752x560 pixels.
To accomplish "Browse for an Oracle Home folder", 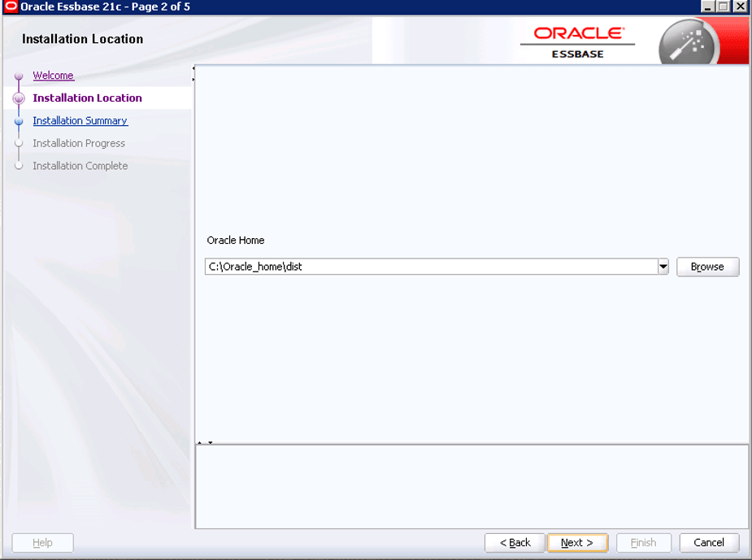I will click(707, 267).
